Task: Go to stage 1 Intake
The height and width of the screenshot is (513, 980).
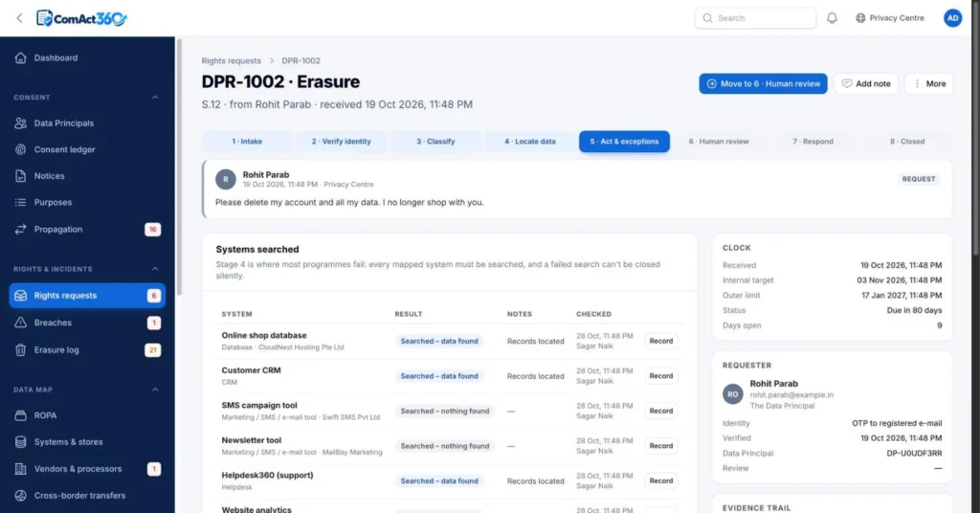Action: tap(247, 142)
